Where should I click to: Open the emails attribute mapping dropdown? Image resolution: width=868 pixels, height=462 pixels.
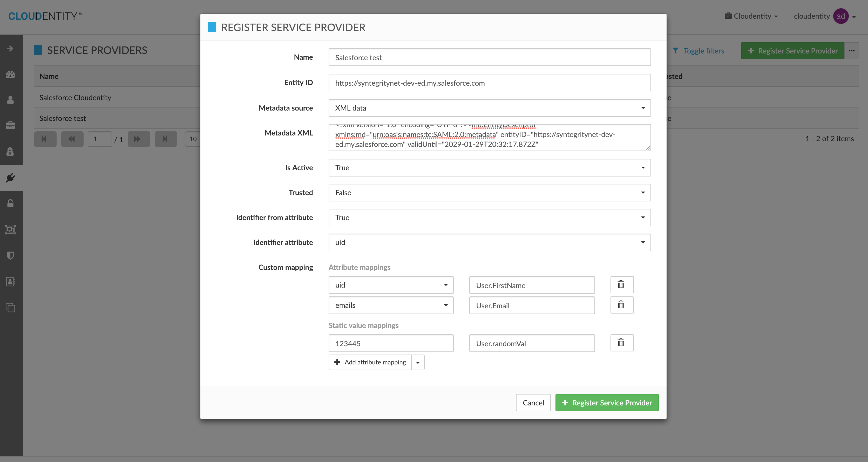pyautogui.click(x=391, y=305)
